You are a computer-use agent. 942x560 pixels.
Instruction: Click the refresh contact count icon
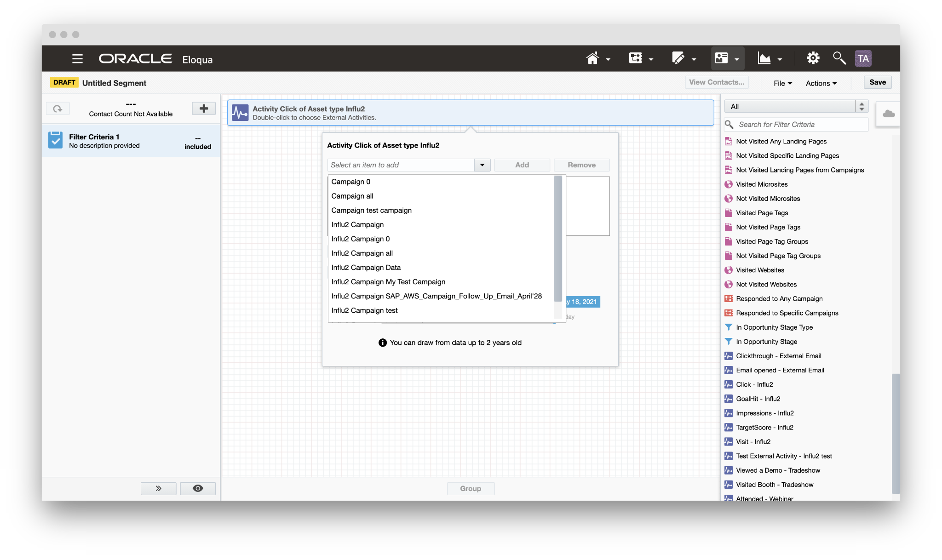coord(57,109)
